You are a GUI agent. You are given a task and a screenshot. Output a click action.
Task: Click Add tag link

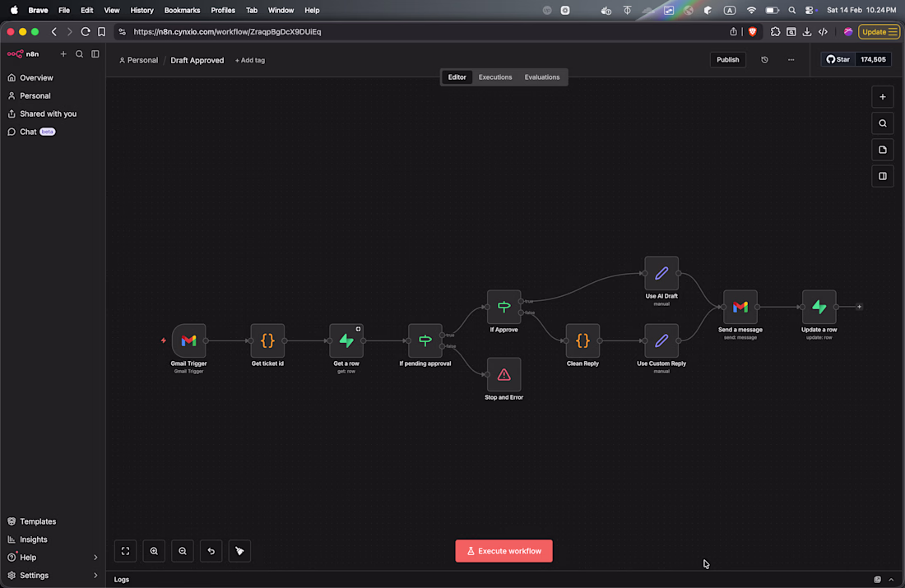250,60
